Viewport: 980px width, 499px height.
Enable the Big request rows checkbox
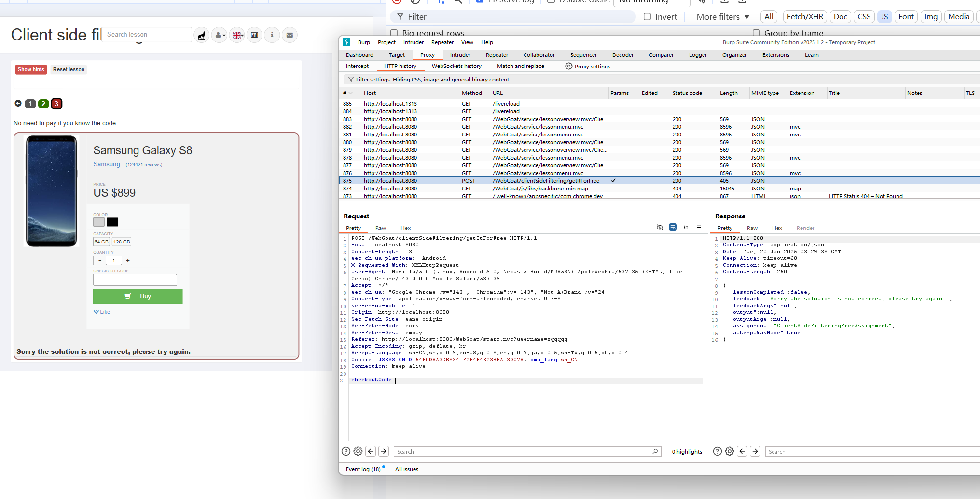[394, 33]
